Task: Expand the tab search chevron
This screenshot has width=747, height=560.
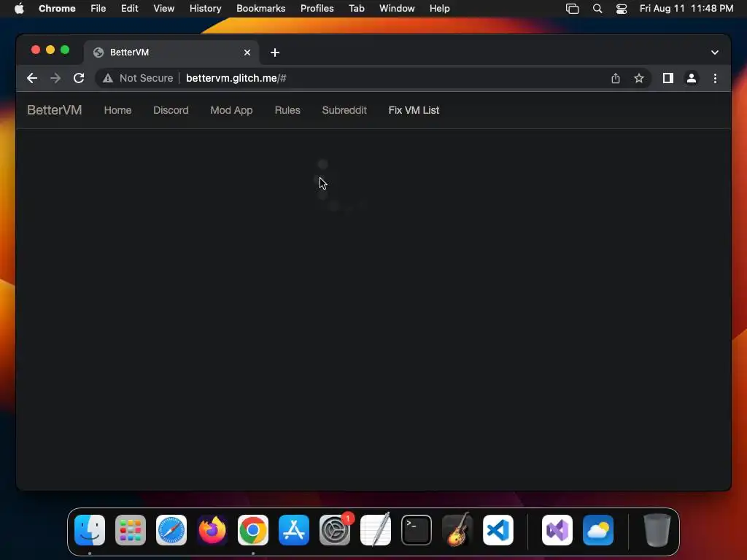Action: click(715, 52)
